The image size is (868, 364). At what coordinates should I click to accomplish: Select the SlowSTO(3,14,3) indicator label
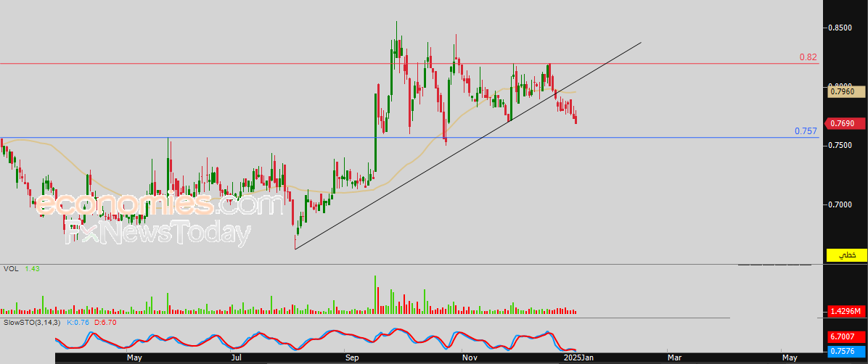[x=33, y=322]
